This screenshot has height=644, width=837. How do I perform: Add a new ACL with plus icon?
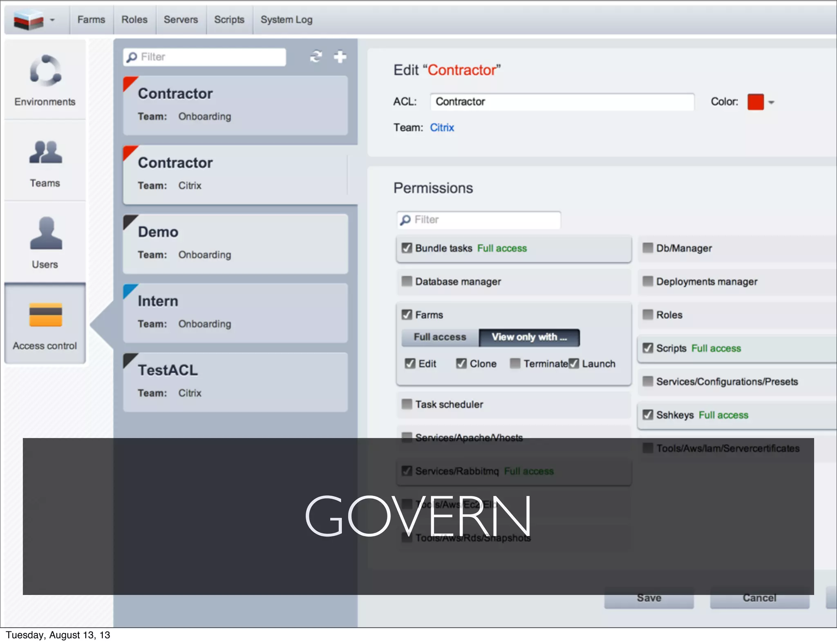[340, 56]
